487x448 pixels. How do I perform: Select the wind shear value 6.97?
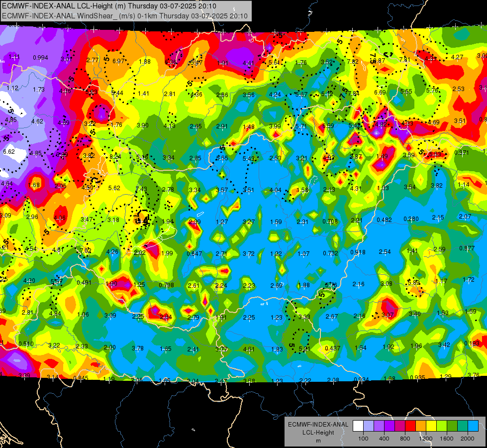pyautogui.click(x=119, y=61)
